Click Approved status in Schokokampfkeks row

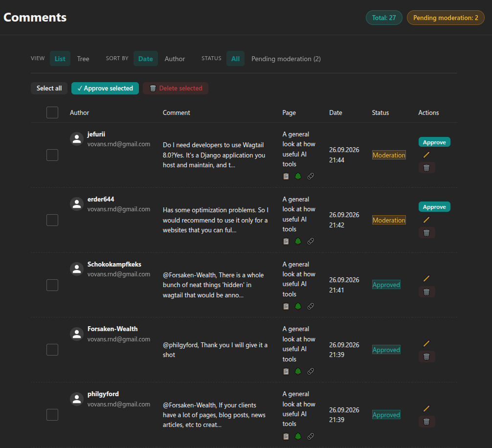[x=386, y=285]
